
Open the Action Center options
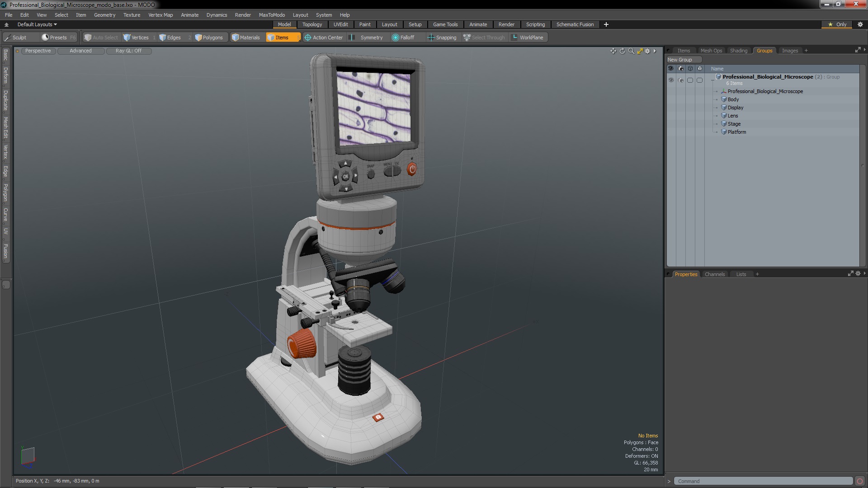click(324, 38)
